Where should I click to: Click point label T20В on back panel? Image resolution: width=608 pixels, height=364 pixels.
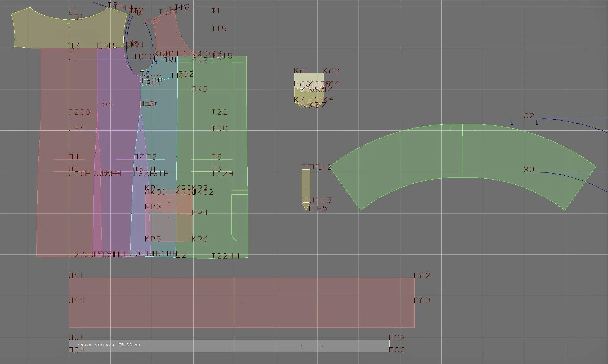click(80, 112)
